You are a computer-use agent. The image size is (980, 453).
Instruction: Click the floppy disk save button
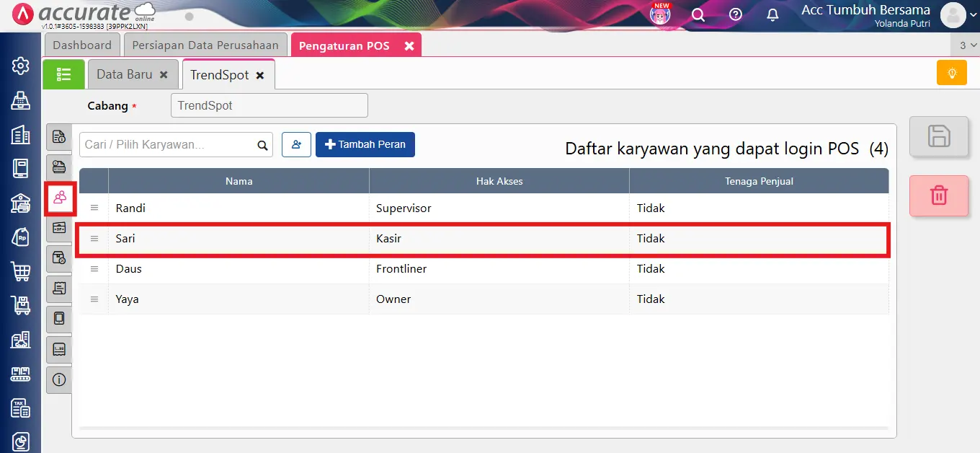938,136
